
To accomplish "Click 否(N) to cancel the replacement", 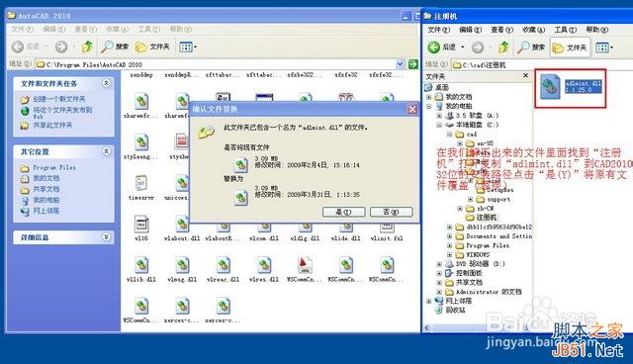I will (392, 213).
